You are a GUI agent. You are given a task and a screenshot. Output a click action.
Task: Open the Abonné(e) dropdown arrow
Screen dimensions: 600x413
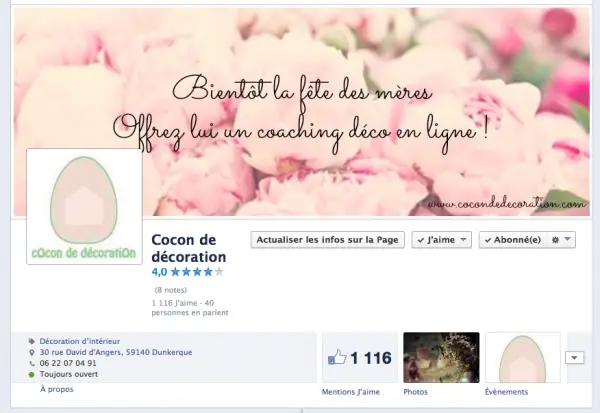[568, 240]
